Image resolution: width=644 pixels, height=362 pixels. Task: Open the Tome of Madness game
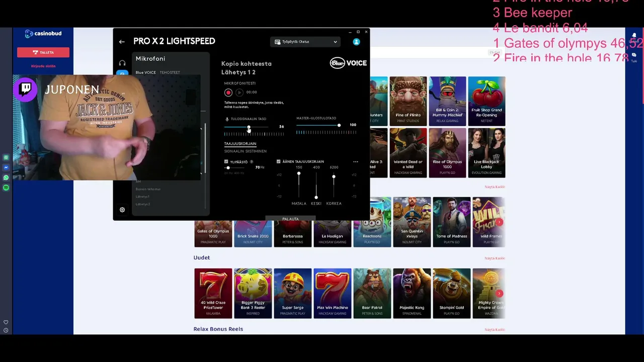[x=452, y=222]
